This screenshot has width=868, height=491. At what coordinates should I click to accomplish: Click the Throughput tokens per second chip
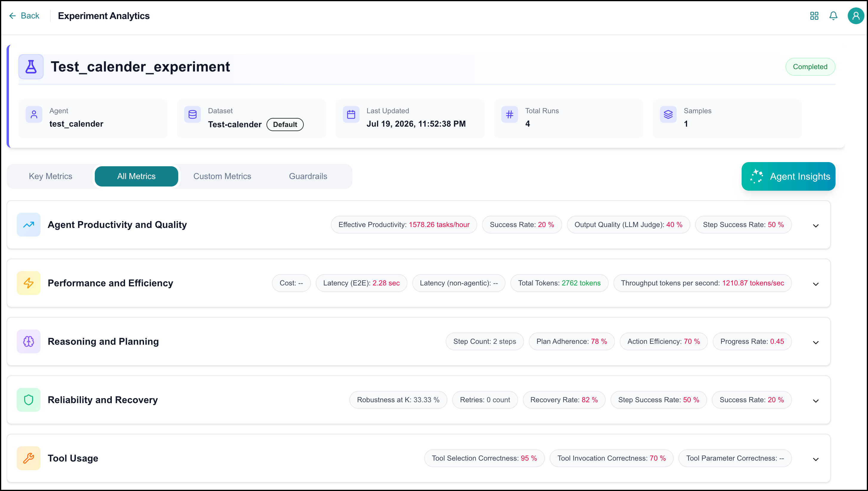(x=702, y=283)
